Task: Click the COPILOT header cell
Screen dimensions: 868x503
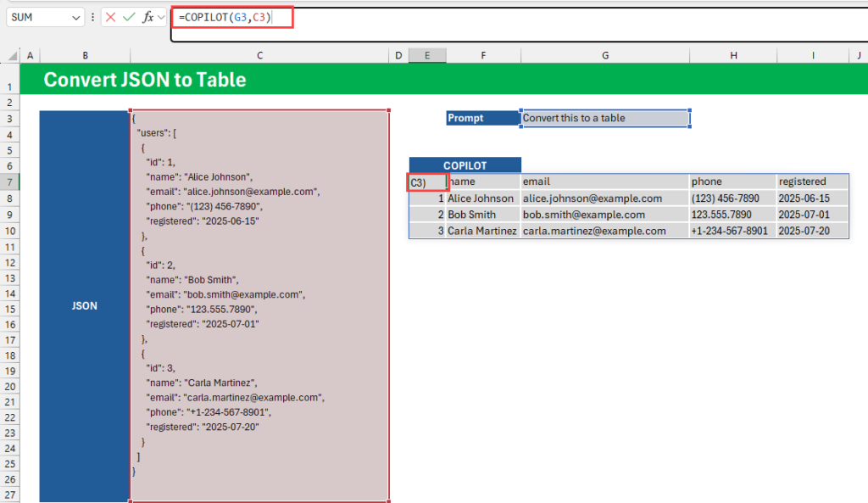Action: pos(465,165)
